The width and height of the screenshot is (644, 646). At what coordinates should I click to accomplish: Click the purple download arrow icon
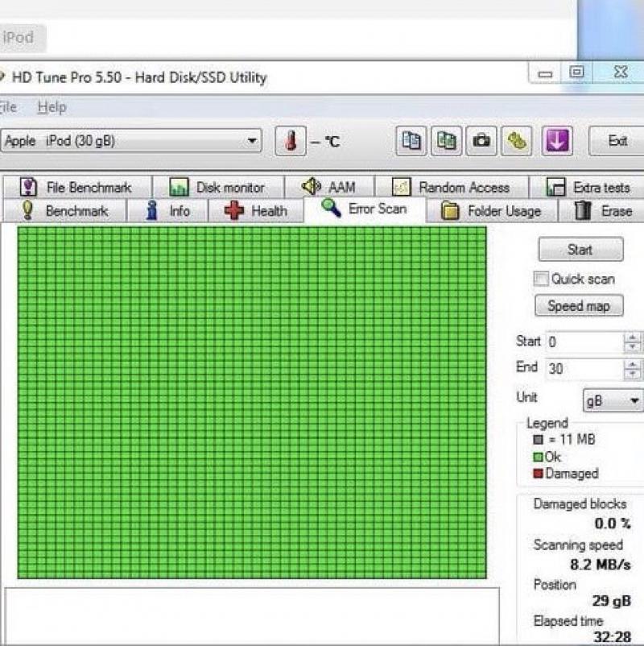(x=557, y=141)
